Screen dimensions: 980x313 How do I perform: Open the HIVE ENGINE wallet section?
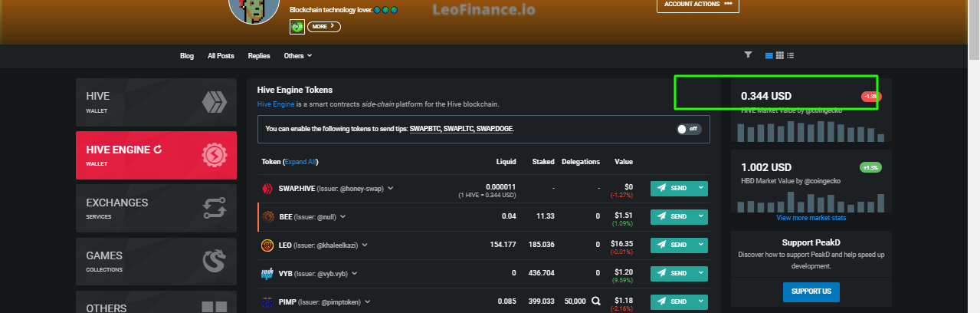(156, 155)
